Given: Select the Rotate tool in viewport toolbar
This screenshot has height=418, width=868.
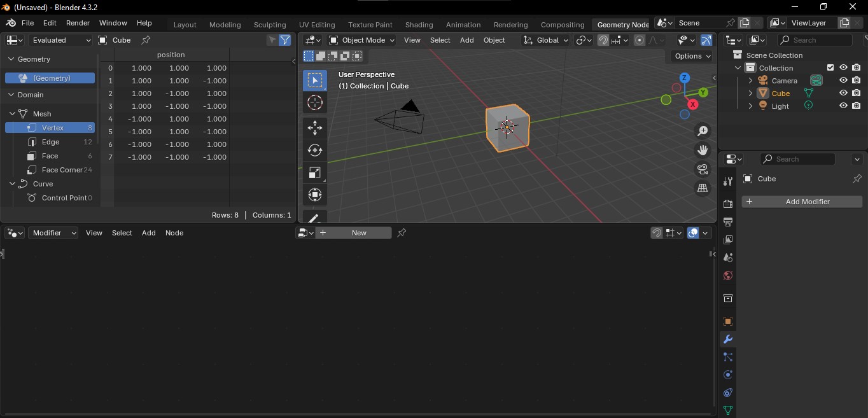Looking at the screenshot, I should 314,150.
